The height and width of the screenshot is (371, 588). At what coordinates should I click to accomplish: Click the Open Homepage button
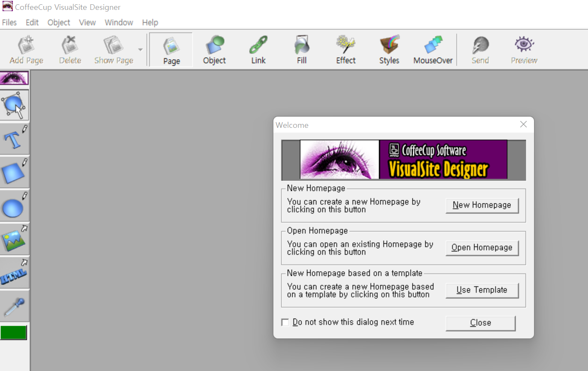[482, 247]
